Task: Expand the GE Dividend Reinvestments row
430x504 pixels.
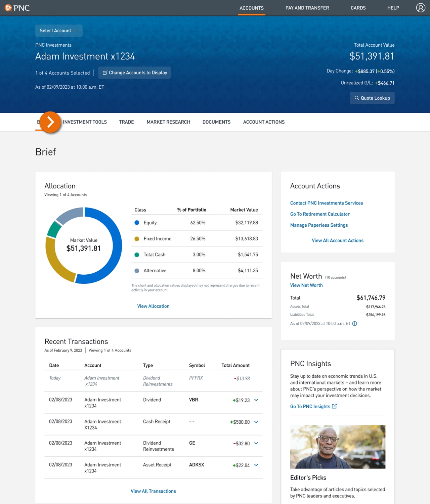Action: (256, 443)
